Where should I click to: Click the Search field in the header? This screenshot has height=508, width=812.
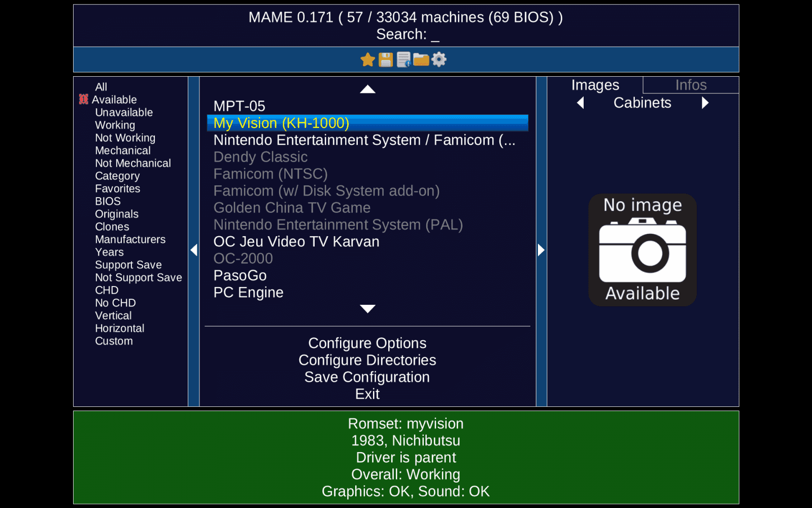(x=408, y=35)
